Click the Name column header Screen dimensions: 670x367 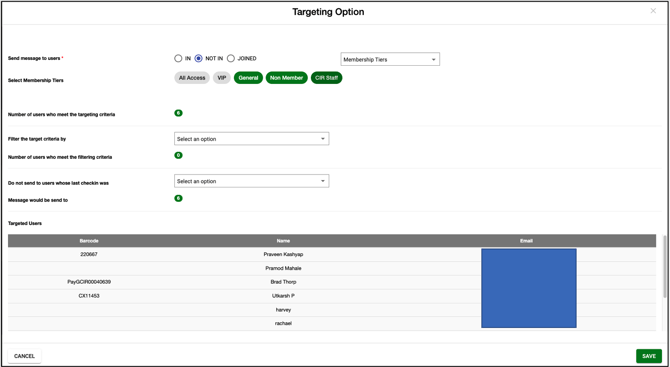pyautogui.click(x=283, y=241)
